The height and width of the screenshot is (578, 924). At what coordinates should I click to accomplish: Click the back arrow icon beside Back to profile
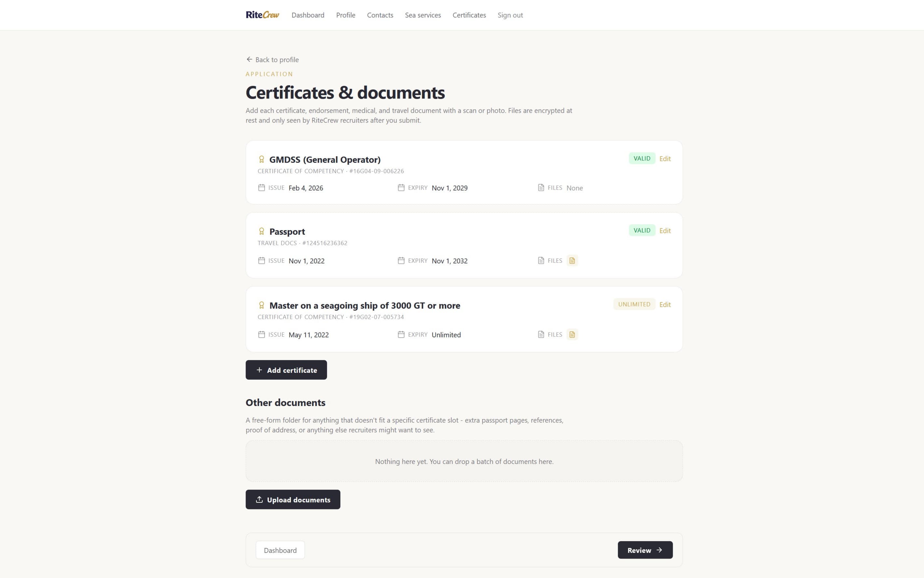[249, 59]
